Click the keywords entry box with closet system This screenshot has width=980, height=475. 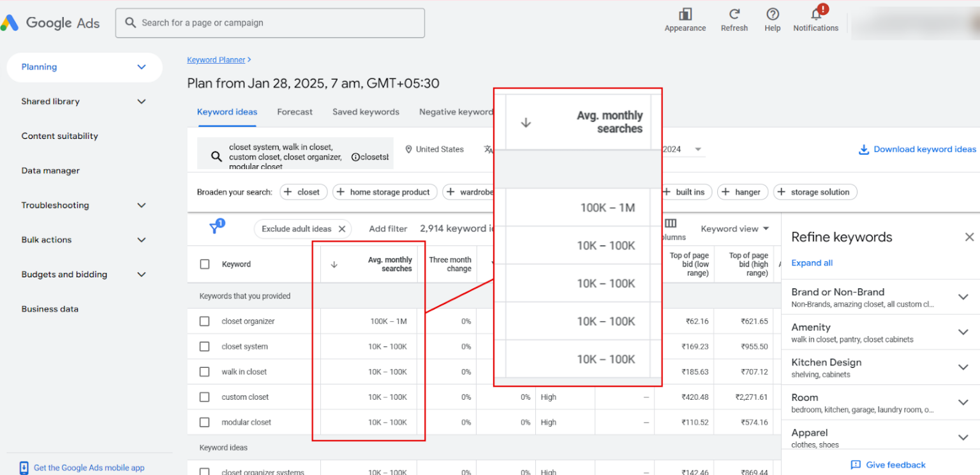click(x=295, y=153)
